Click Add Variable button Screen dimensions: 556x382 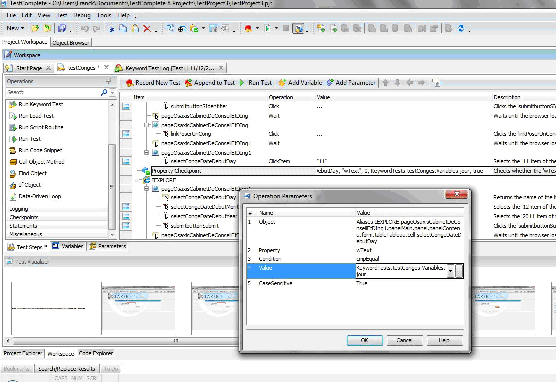coord(300,83)
